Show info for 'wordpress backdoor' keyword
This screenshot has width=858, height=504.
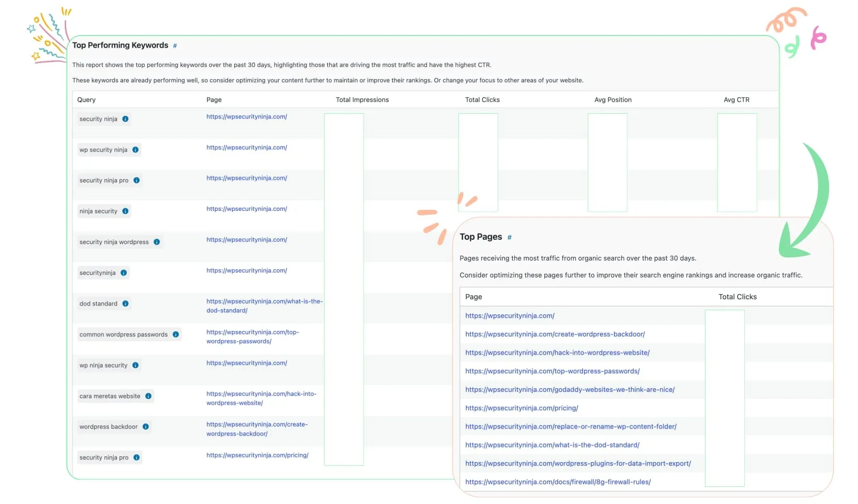click(x=146, y=427)
